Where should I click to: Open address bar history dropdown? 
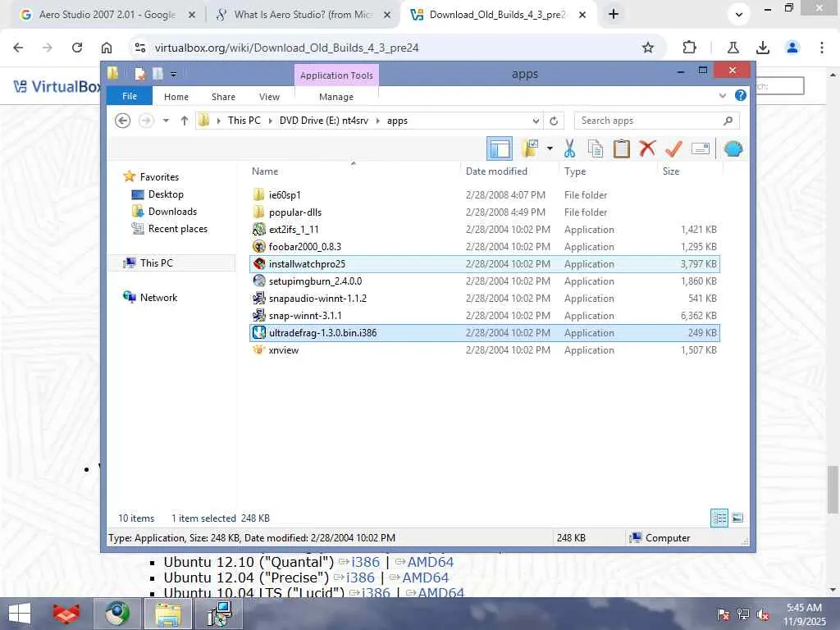pyautogui.click(x=536, y=121)
